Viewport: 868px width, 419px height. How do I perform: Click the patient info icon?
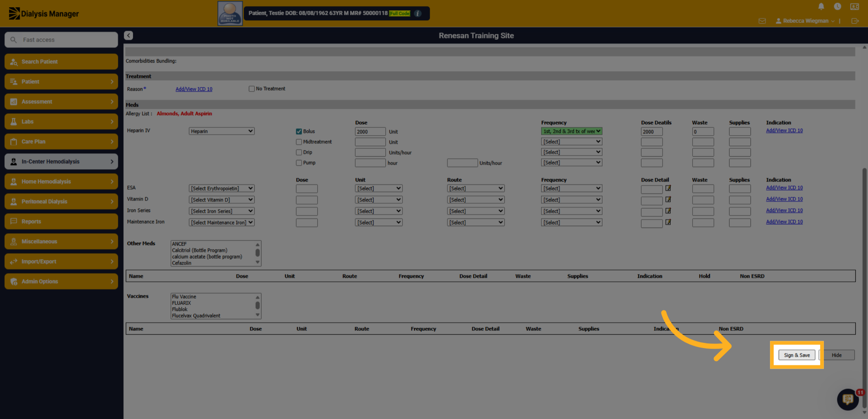coord(418,13)
